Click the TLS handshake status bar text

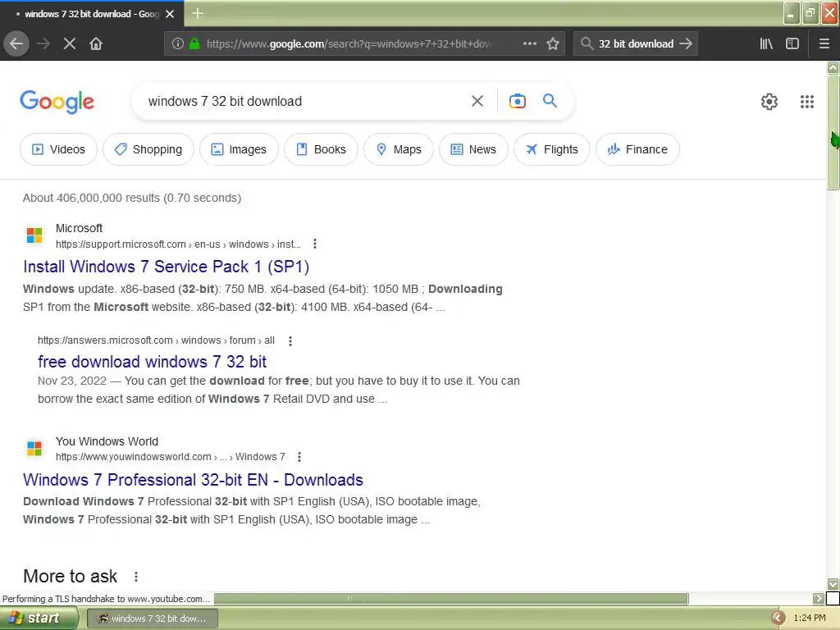point(106,598)
